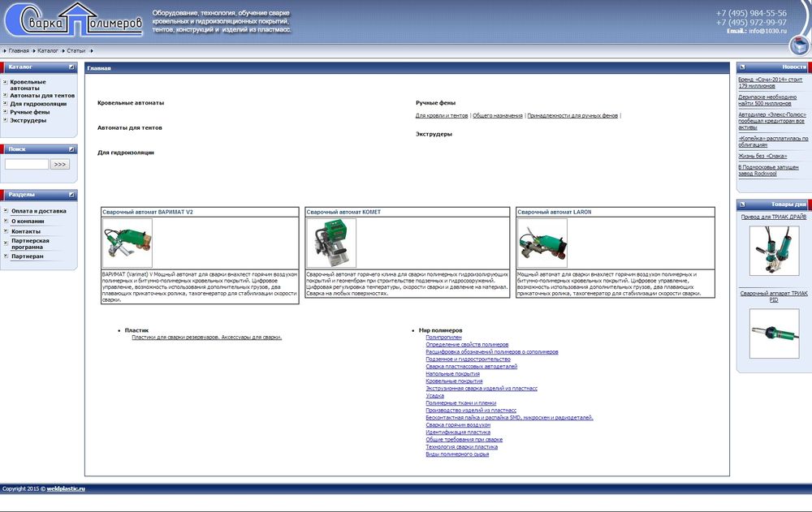The height and width of the screenshot is (512, 812).
Task: Open Принадлежности для ручных фенов link
Action: (572, 115)
